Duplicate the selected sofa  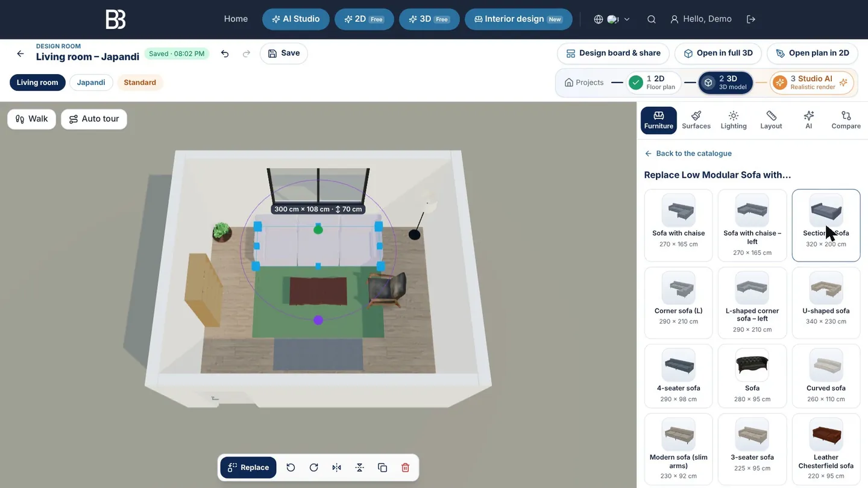[x=382, y=468]
